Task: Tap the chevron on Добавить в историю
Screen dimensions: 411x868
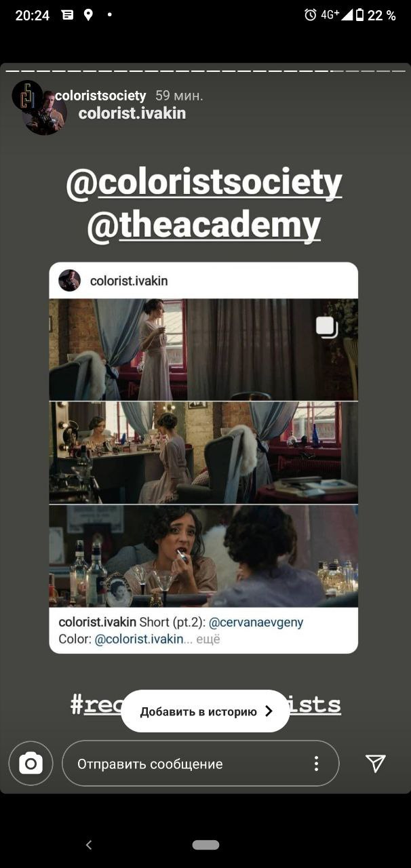Action: pos(269,711)
